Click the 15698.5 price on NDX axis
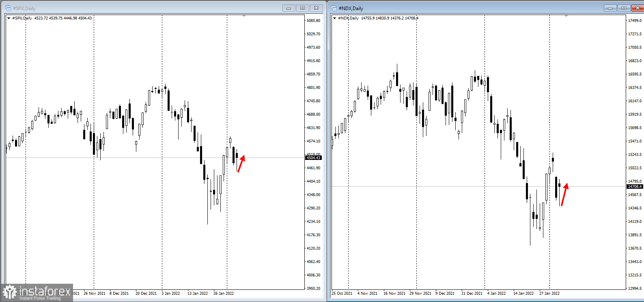Image resolution: width=644 pixels, height=302 pixels. [635, 128]
